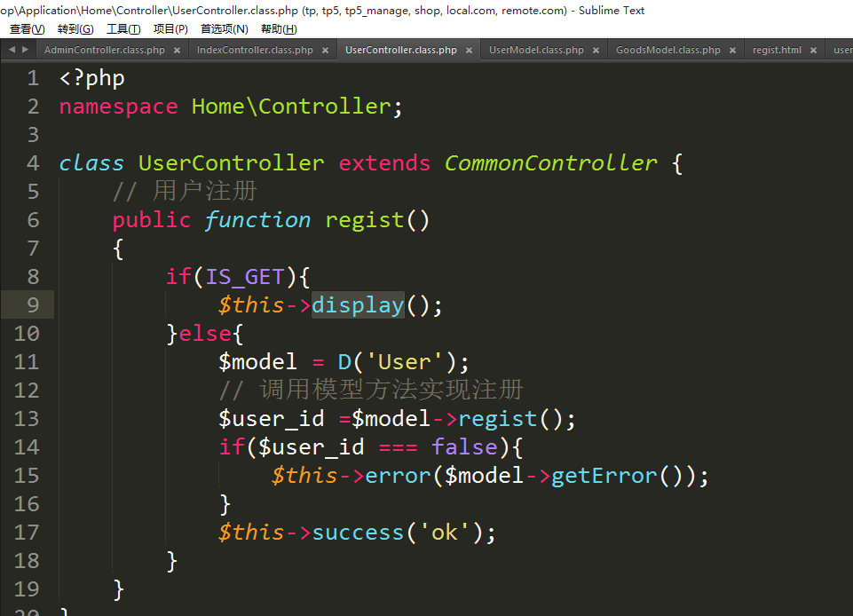This screenshot has width=853, height=616.
Task: Open the UserModel.class.php tab
Action: (x=536, y=51)
